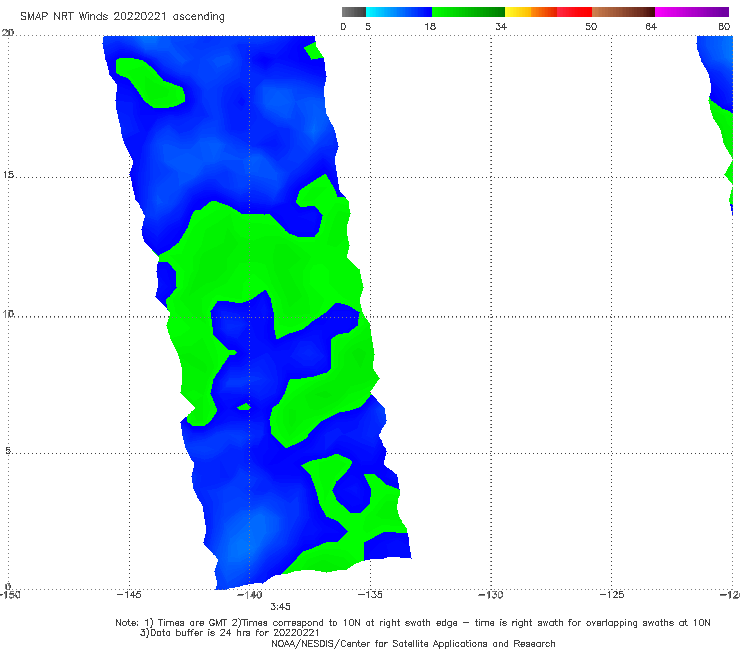
Task: Click the latitude axis label '15'
Action: [8, 175]
